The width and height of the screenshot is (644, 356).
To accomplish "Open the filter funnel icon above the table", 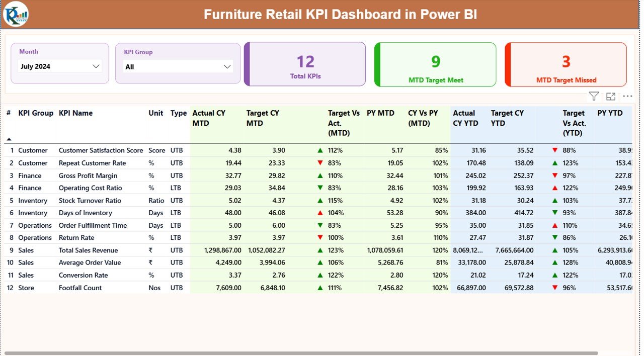I will coord(594,96).
